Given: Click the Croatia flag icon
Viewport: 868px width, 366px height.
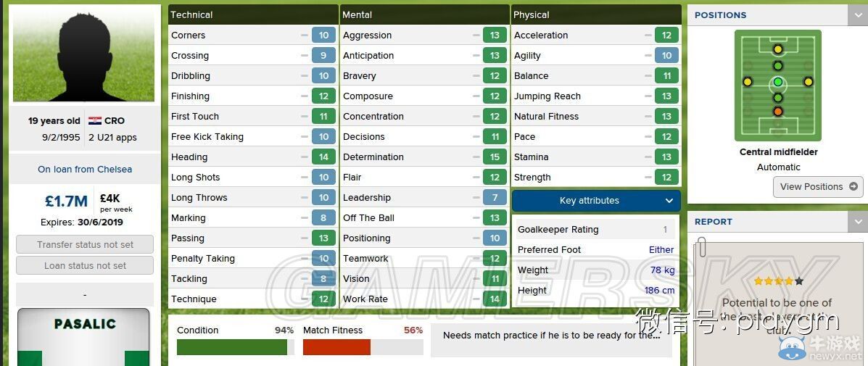Looking at the screenshot, I should point(95,120).
